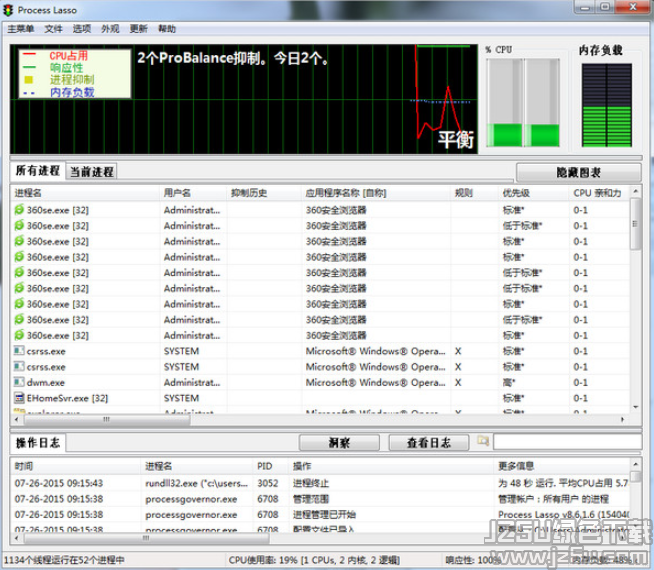Click the dwm.exe process icon
654x570 pixels.
19,382
